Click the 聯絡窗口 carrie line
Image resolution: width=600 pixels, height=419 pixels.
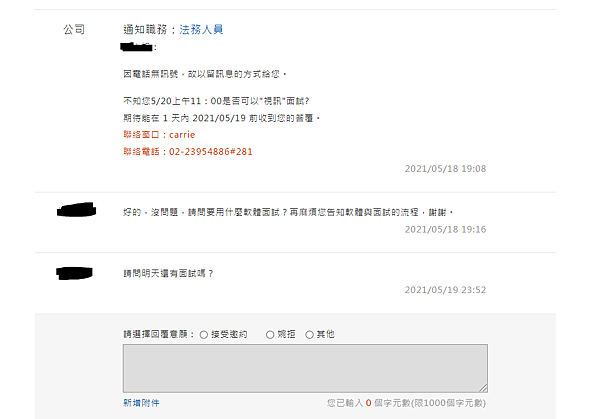[159, 135]
